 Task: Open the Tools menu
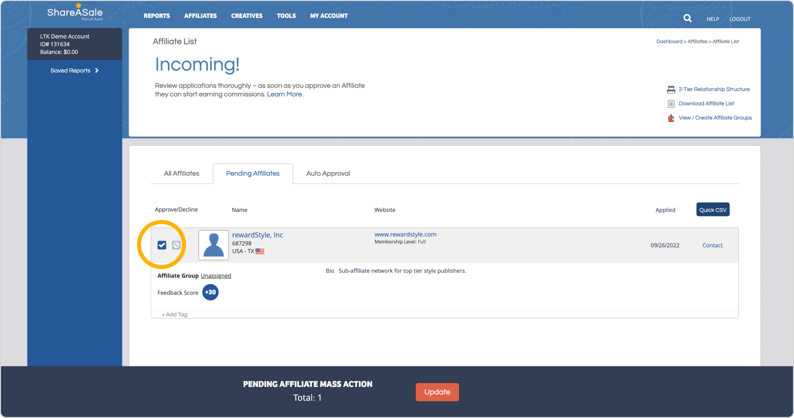286,16
